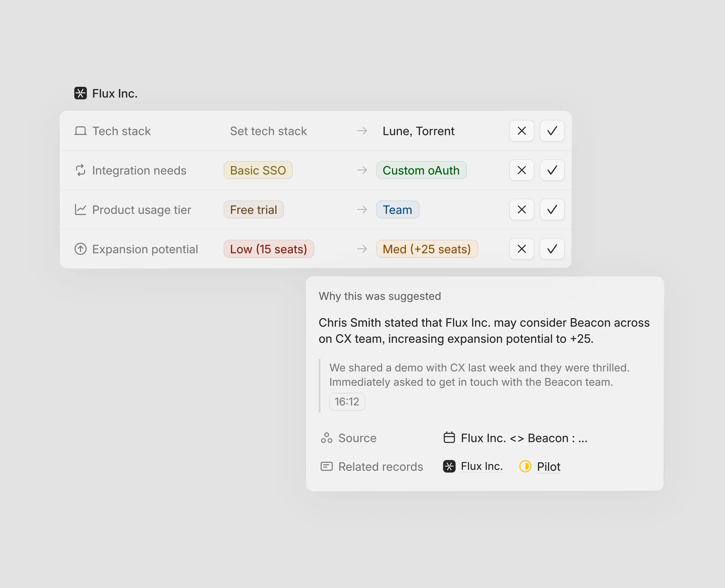Accept the Tech stack suggestion
Screen dimensions: 725x588
tap(552, 131)
